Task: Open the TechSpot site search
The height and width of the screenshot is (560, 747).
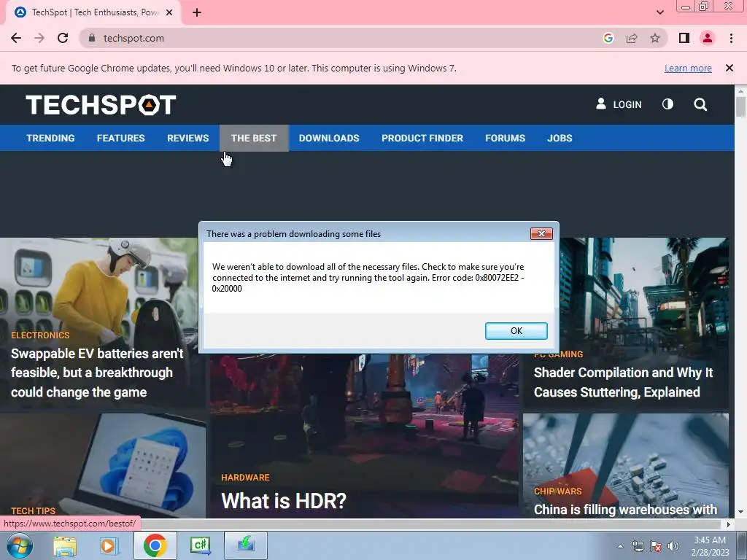Action: [700, 104]
